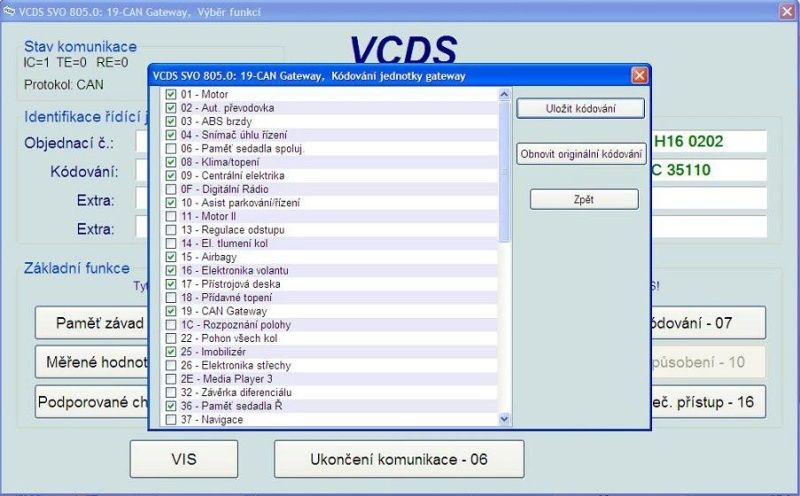
Task: Close the gateway coding dialog
Action: (639, 75)
